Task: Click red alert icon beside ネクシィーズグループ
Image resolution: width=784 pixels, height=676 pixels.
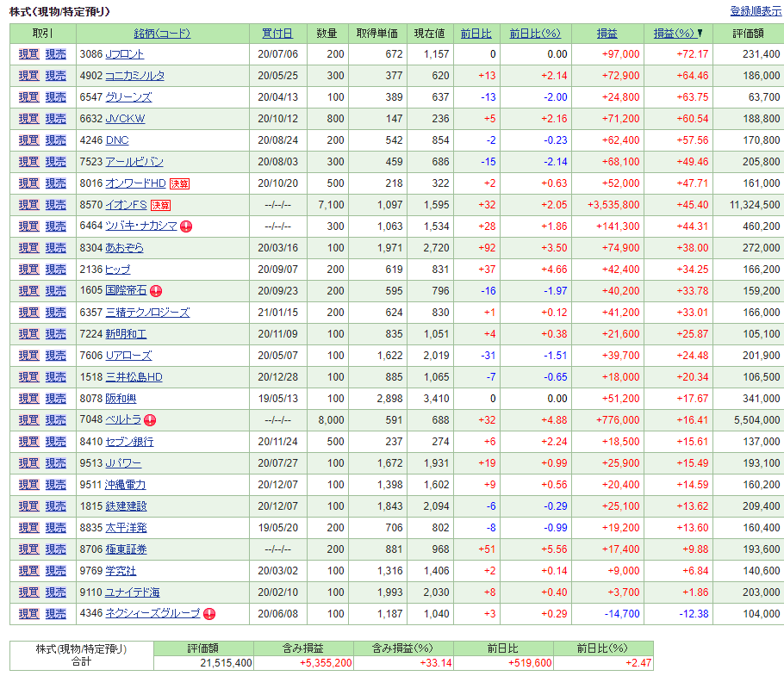Action: pos(209,614)
